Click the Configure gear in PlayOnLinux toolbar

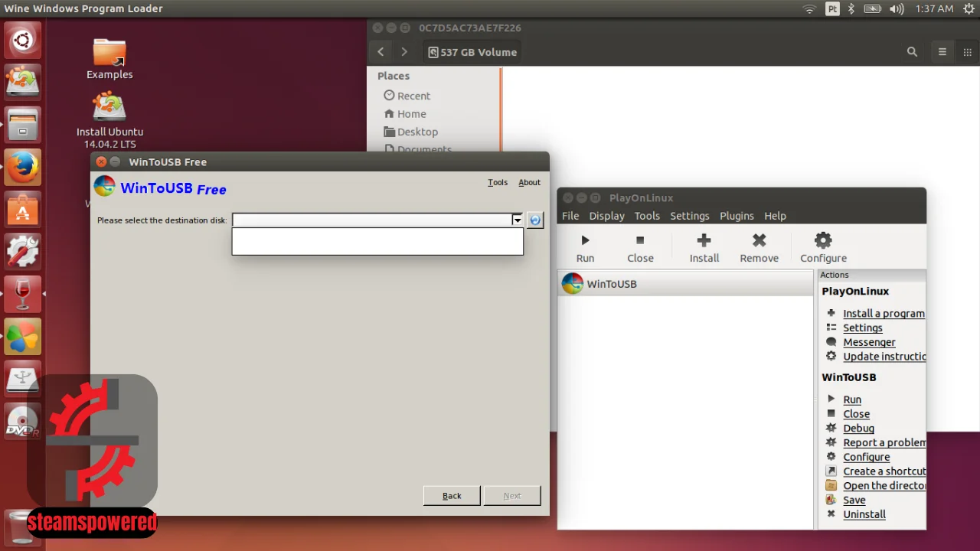pos(823,249)
